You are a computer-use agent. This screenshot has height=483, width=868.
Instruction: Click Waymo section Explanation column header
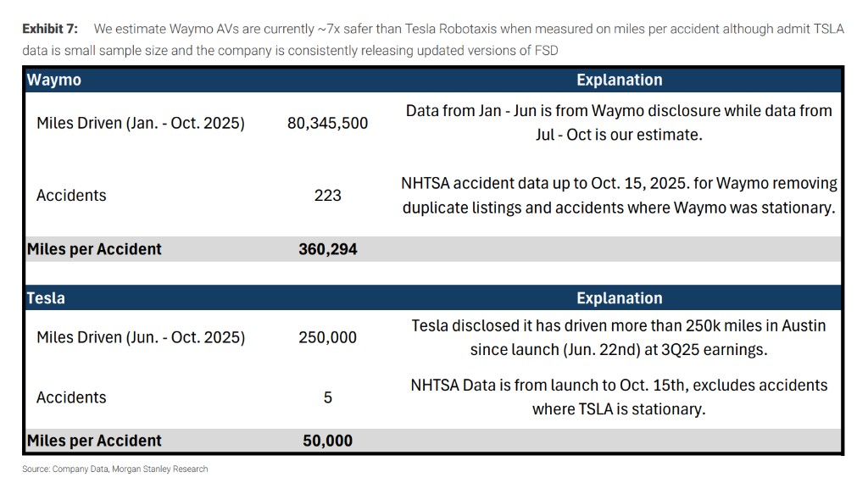pos(619,80)
